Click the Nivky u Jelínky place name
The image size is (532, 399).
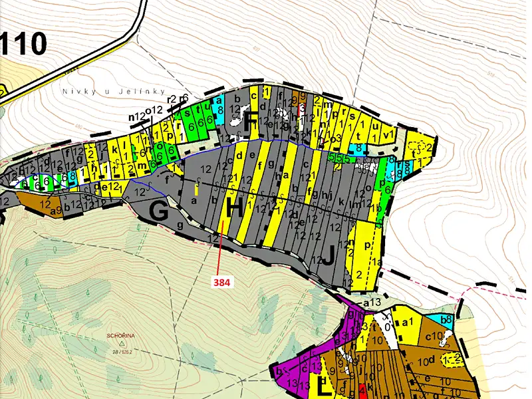[x=114, y=91]
